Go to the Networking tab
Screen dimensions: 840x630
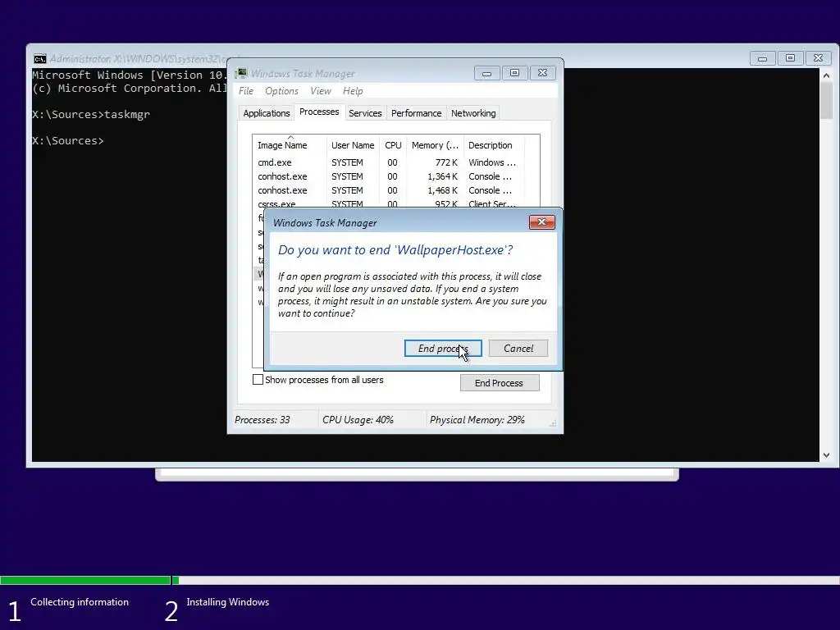click(473, 113)
